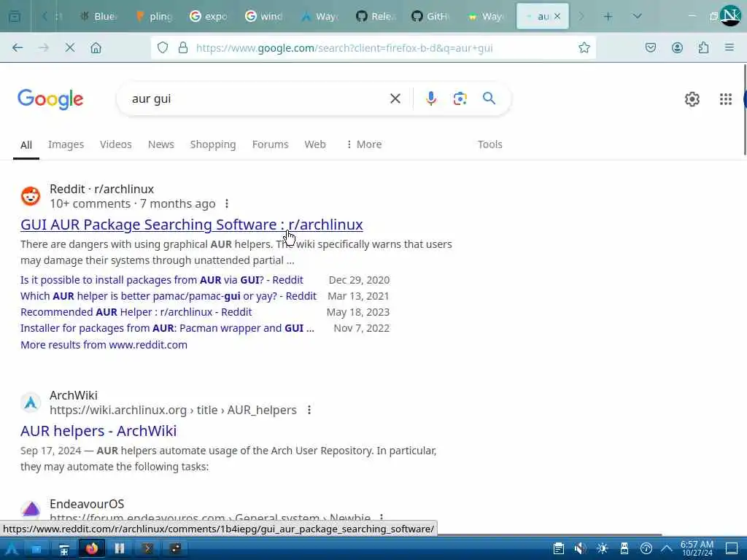Switch to the 'GitH' GitHub tab
Viewport: 747px width, 560px height.
pos(430,16)
